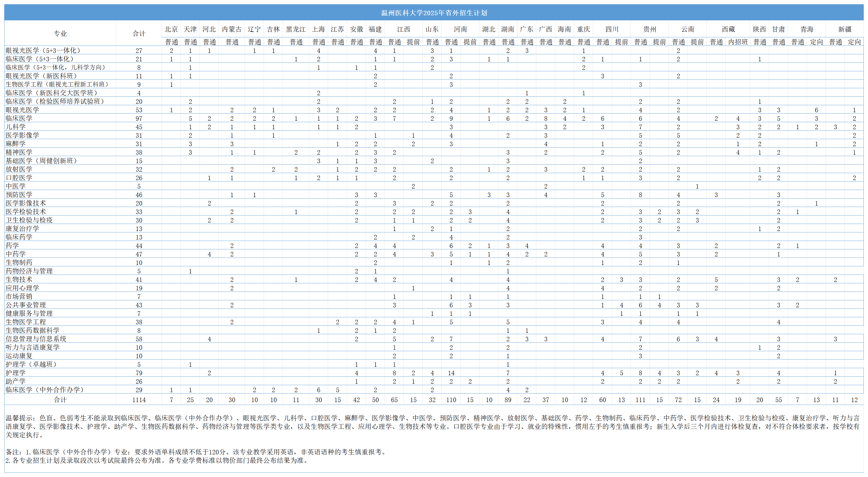Select the 信息管理与信息系统 row label
Image resolution: width=868 pixels, height=477 pixels.
pyautogui.click(x=36, y=339)
